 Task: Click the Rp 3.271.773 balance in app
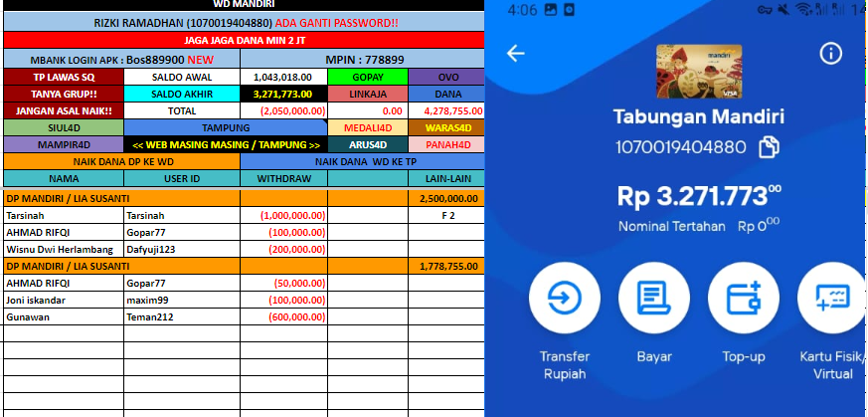699,196
